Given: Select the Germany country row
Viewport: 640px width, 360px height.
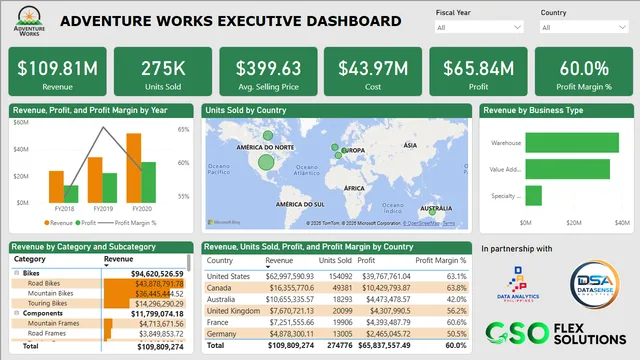Looking at the screenshot, I should click(x=336, y=333).
